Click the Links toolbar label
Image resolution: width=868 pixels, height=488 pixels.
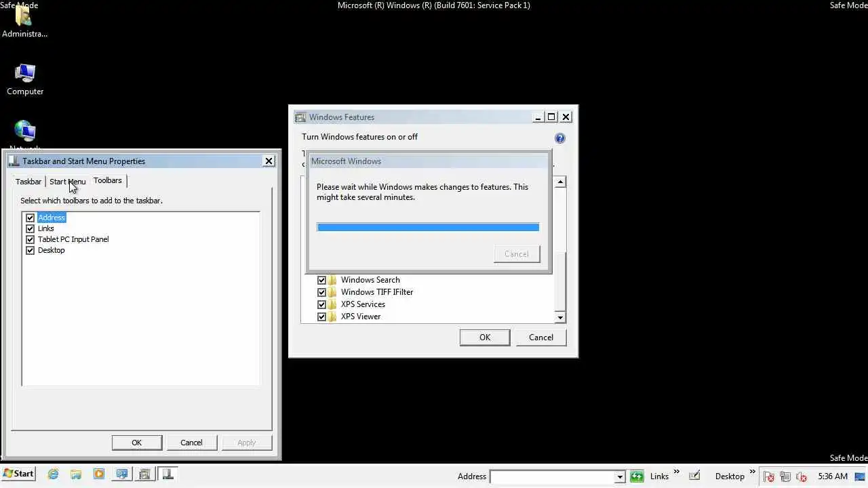point(659,476)
